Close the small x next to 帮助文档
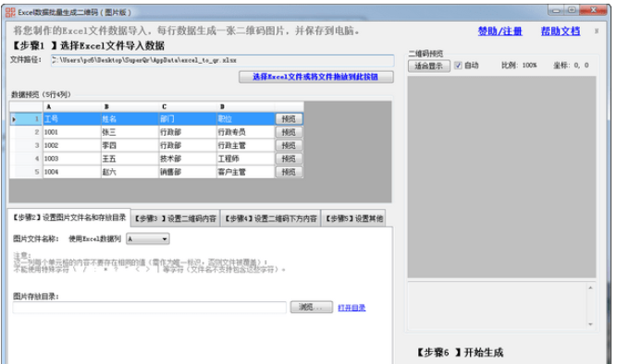 pyautogui.click(x=597, y=30)
